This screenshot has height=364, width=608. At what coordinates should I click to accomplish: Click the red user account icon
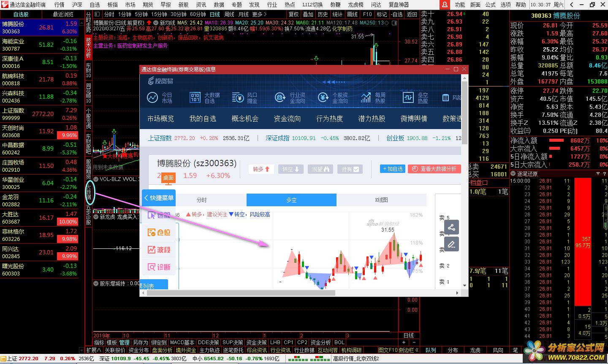point(445,5)
